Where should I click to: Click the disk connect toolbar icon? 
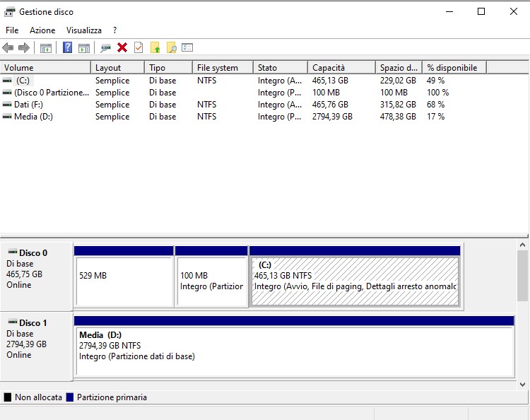[105, 48]
